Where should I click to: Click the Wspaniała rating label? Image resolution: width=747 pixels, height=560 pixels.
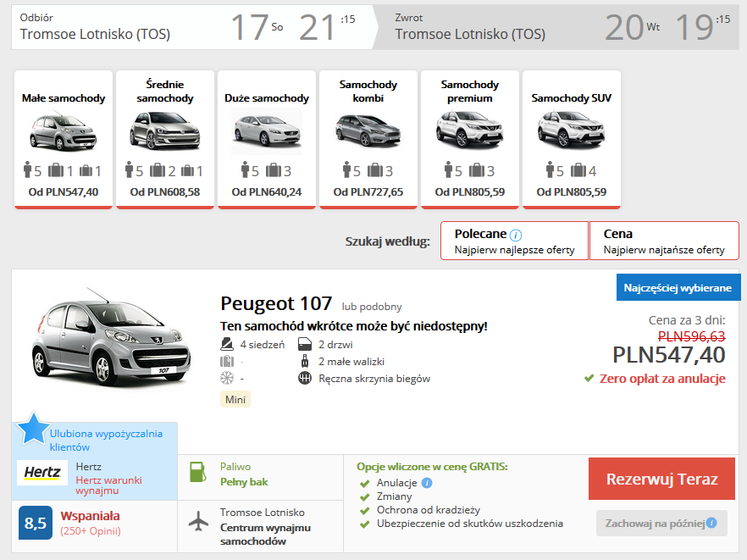[90, 516]
